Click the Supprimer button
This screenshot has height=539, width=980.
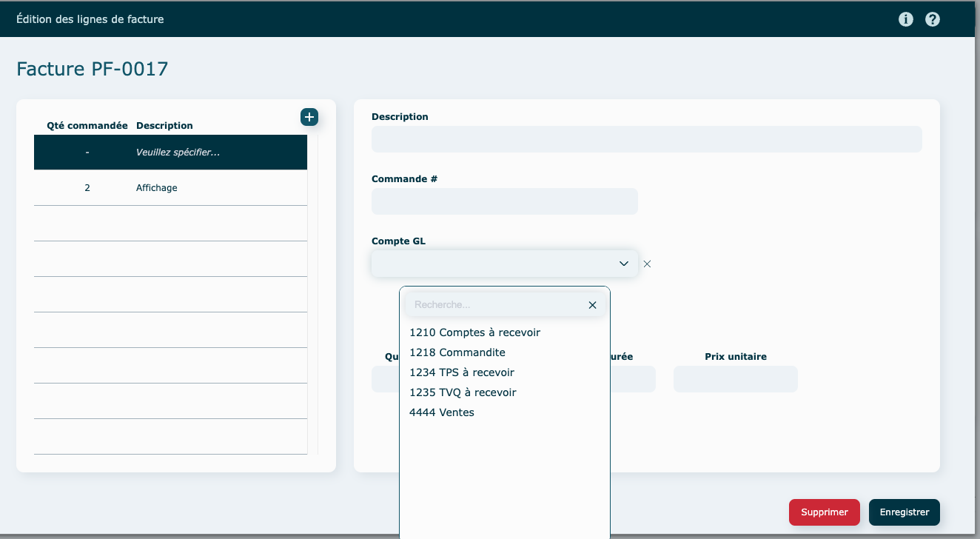point(824,512)
